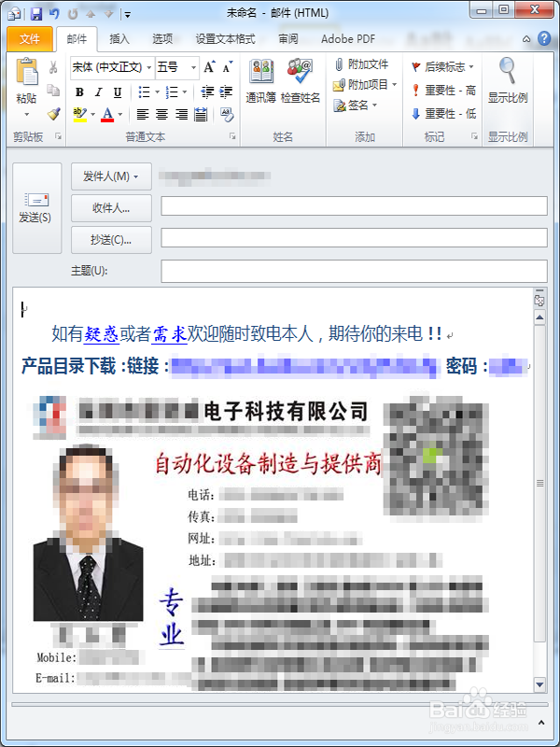Click the Paste clipboard icon

[26, 73]
